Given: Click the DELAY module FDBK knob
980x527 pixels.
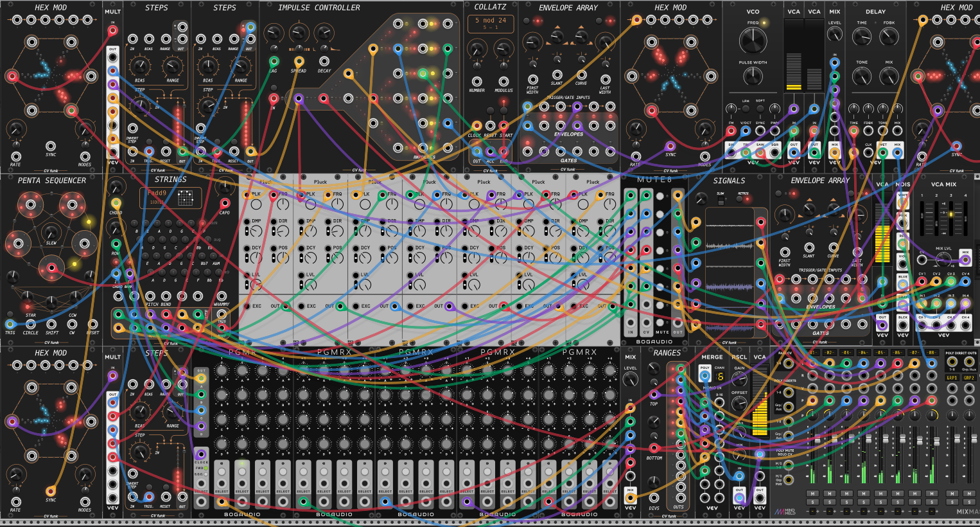Looking at the screenshot, I should (x=889, y=37).
